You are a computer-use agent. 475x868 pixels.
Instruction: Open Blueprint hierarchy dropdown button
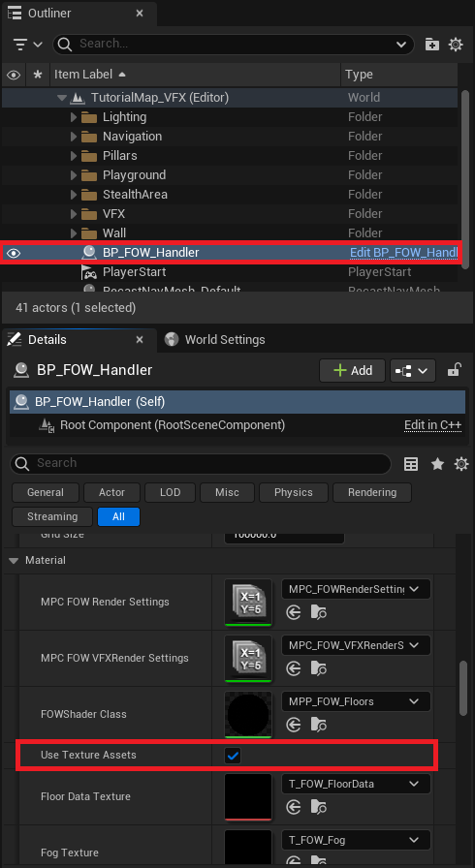tap(412, 370)
